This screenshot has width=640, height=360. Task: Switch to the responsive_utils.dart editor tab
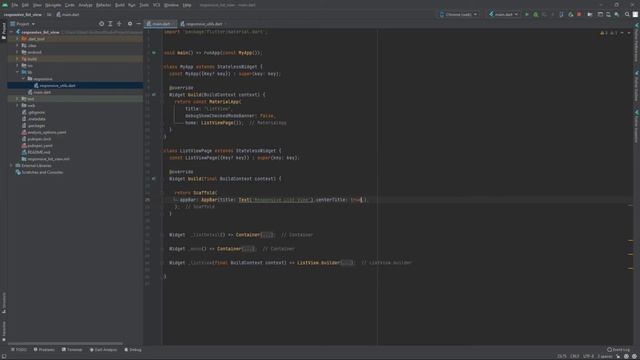click(203, 24)
